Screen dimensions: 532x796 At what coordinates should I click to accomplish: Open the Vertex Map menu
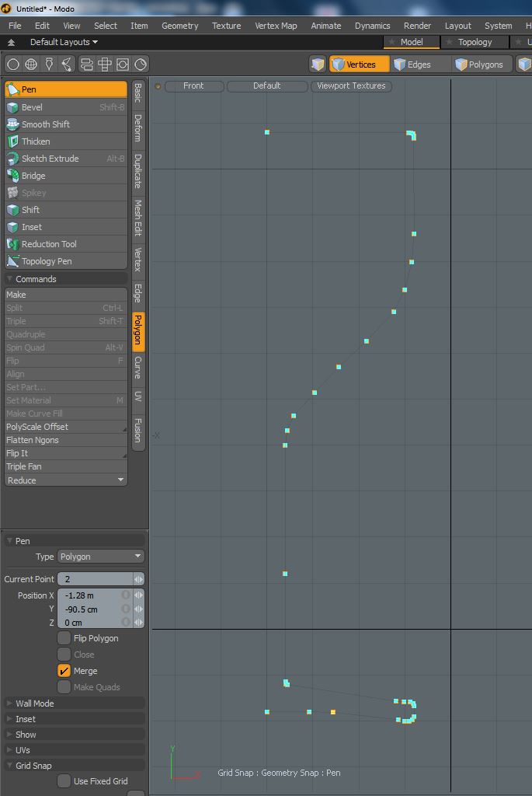[x=276, y=26]
